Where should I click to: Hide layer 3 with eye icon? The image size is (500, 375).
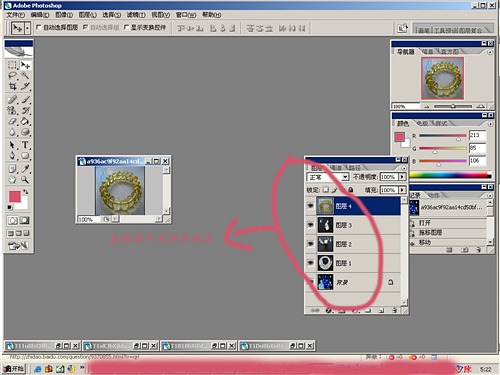pos(310,225)
